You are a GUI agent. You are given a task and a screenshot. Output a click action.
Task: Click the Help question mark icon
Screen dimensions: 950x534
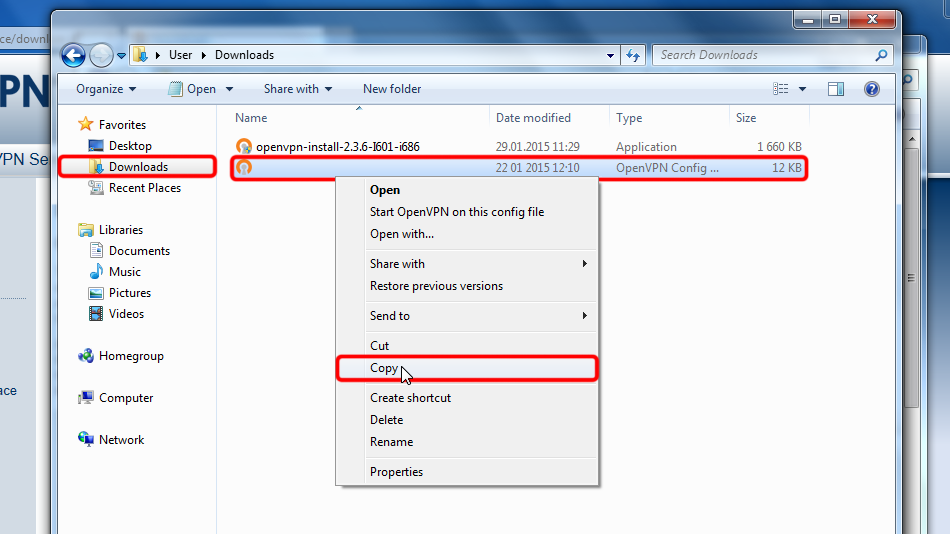871,89
